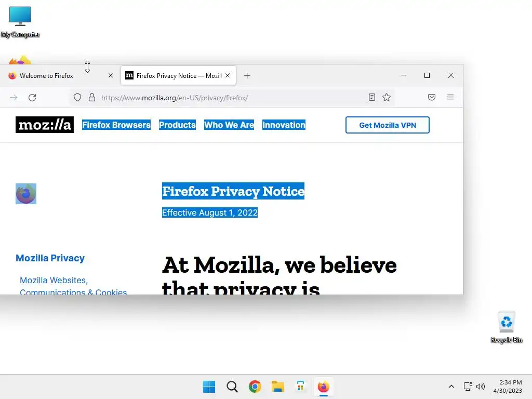Click Get Mozilla VPN button
This screenshot has width=532, height=399.
pos(388,125)
